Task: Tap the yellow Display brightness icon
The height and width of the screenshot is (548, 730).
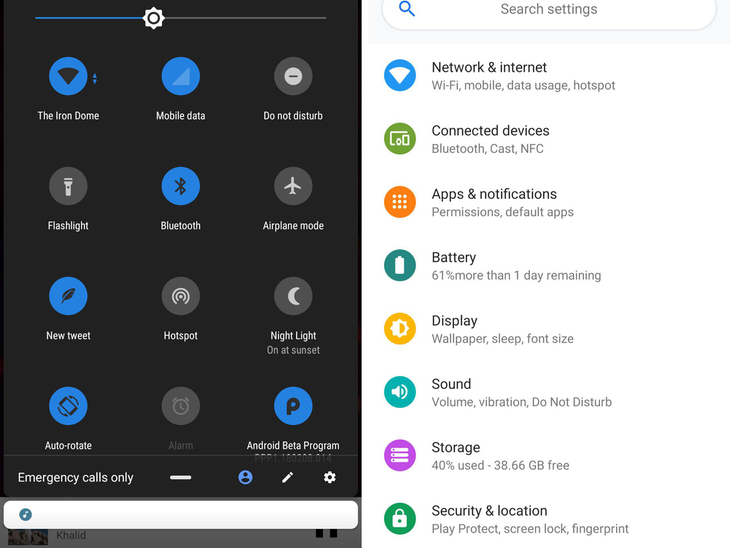Action: coord(400,329)
